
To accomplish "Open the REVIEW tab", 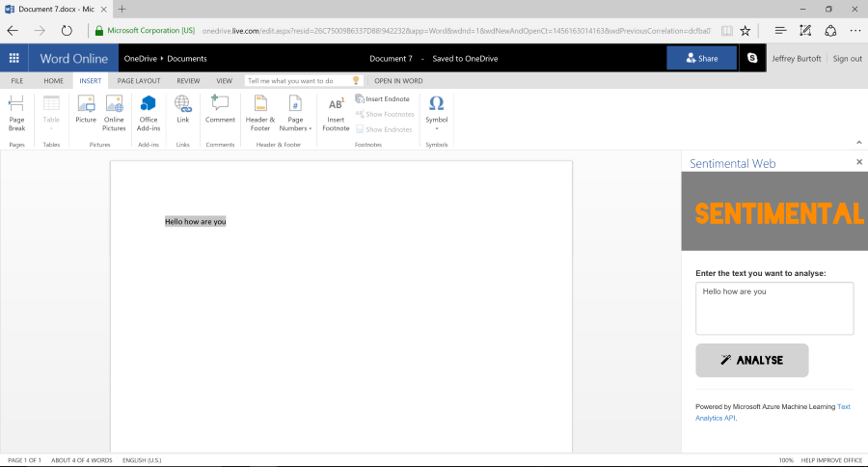I will click(x=188, y=81).
